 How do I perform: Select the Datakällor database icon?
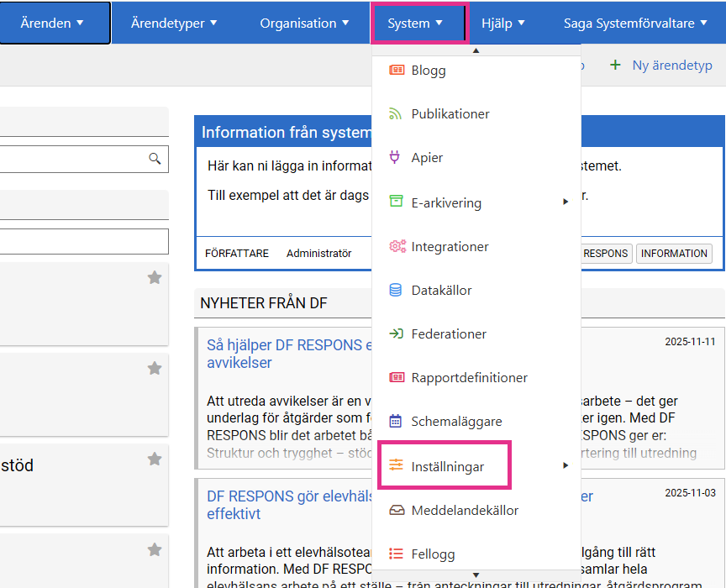(x=393, y=290)
